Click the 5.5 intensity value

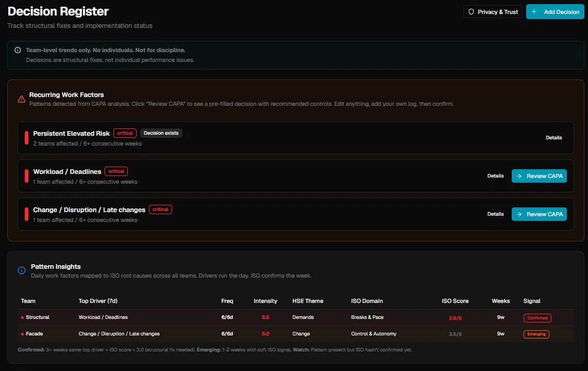(x=265, y=318)
